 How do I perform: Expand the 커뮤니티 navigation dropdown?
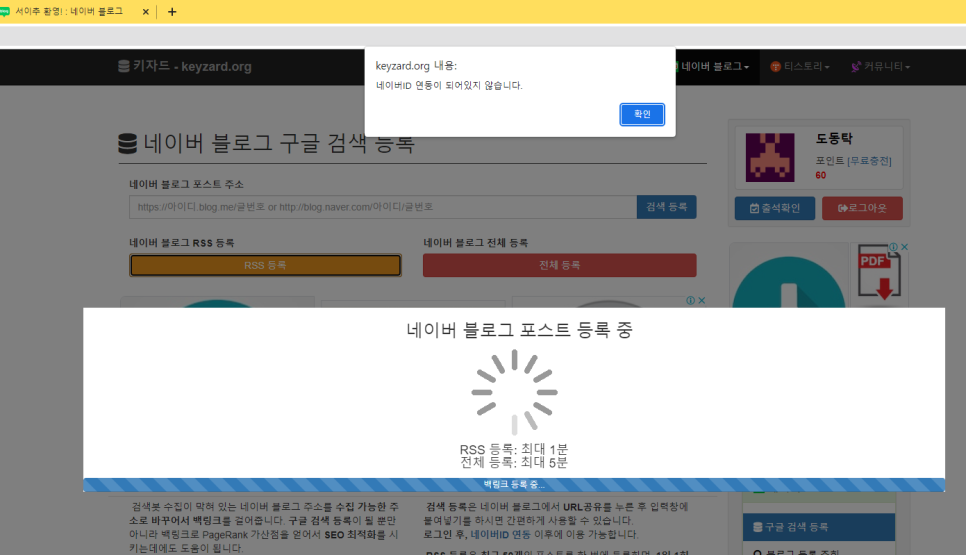click(x=880, y=67)
